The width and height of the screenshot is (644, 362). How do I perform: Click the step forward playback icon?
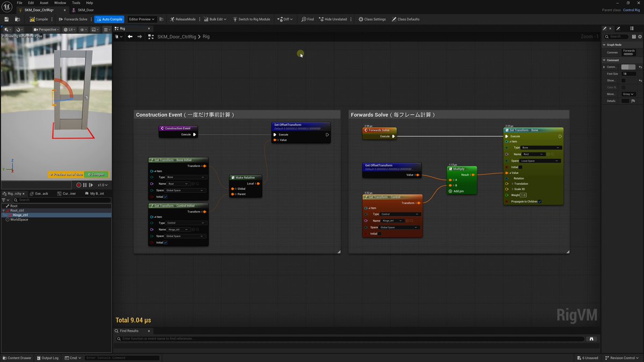(91, 185)
